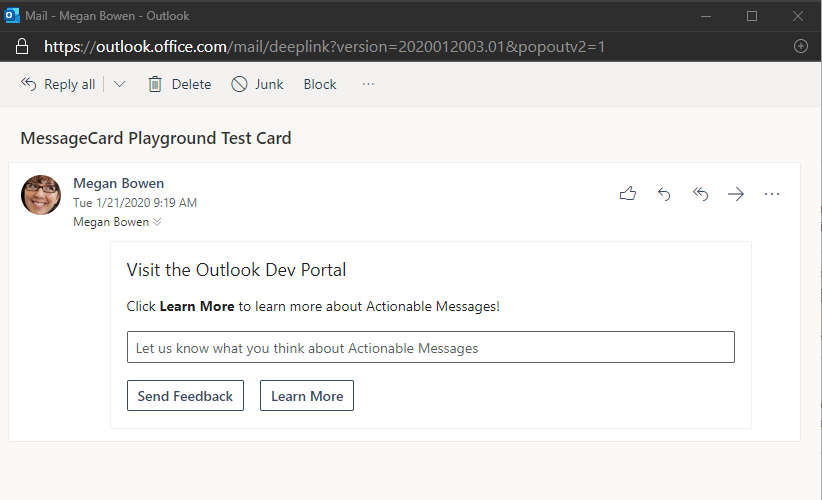822x500 pixels.
Task: Close the Outlook popout window
Action: point(798,16)
